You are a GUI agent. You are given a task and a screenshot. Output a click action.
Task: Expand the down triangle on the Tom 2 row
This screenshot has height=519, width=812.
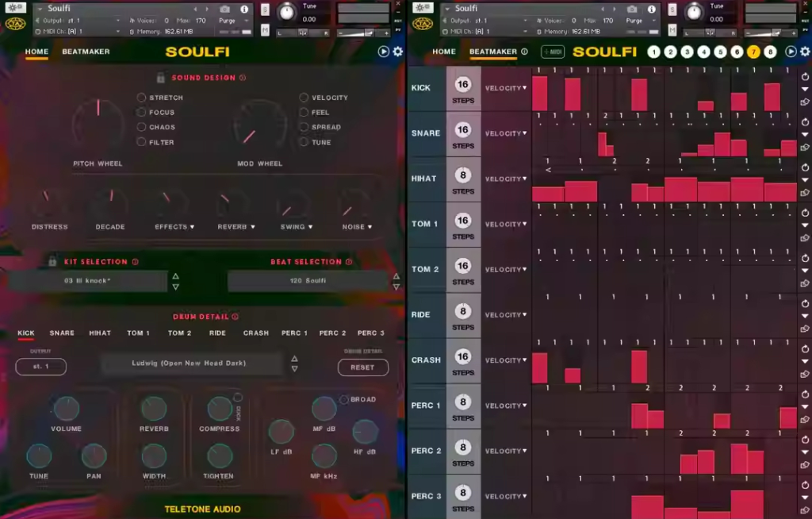point(805,271)
